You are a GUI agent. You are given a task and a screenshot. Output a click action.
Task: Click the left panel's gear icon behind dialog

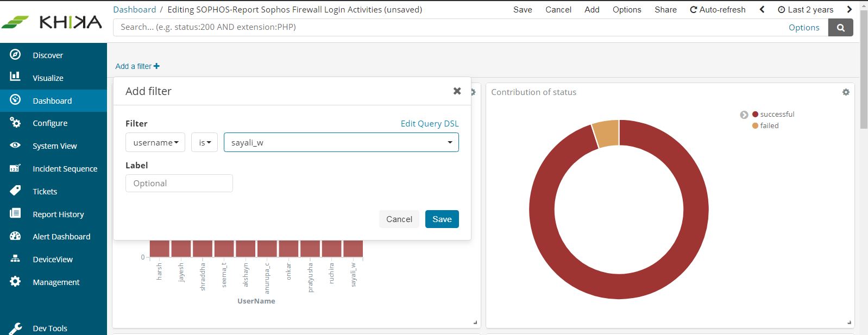473,92
